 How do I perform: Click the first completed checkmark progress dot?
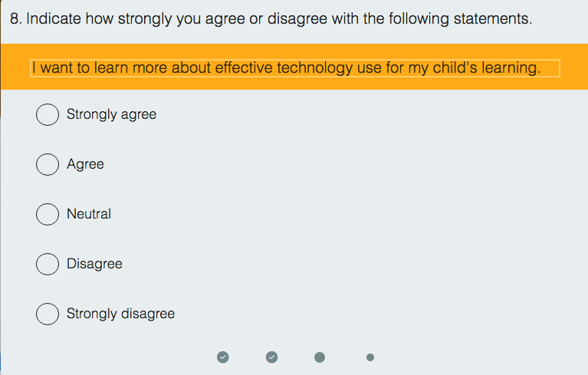click(x=222, y=357)
